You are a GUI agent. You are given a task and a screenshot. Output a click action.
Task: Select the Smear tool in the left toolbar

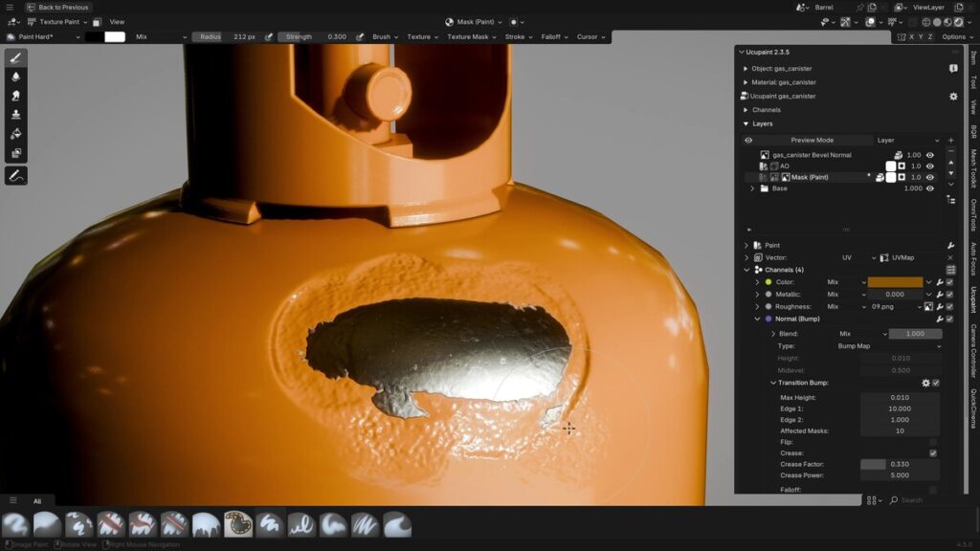[14, 96]
